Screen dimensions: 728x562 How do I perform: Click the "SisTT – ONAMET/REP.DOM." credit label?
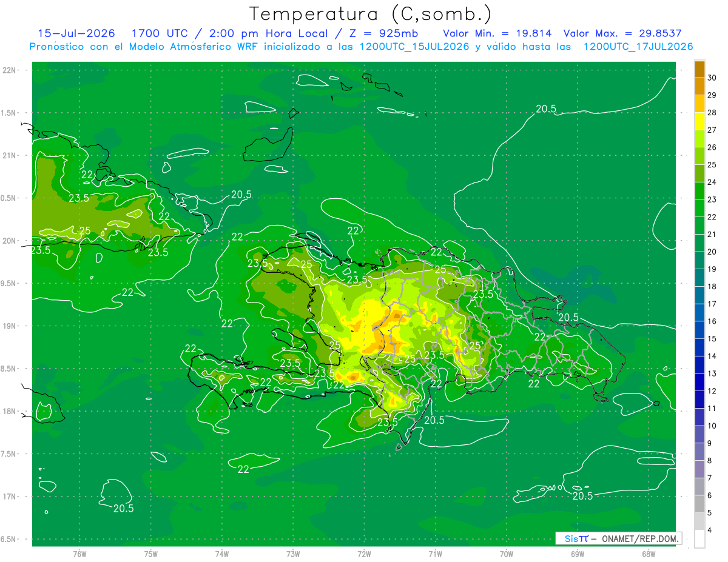point(618,538)
